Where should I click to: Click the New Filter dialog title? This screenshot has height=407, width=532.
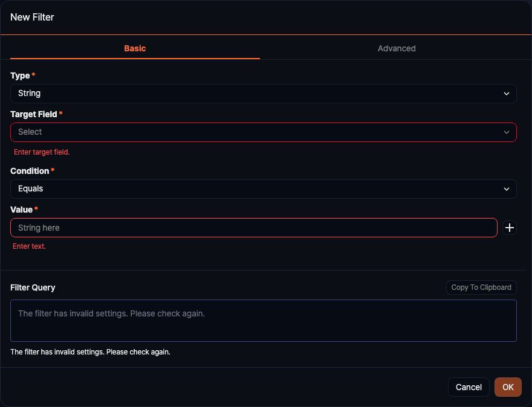point(32,18)
